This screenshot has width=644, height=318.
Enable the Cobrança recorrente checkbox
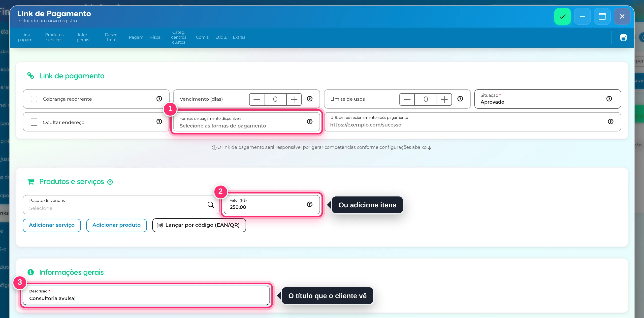[34, 99]
